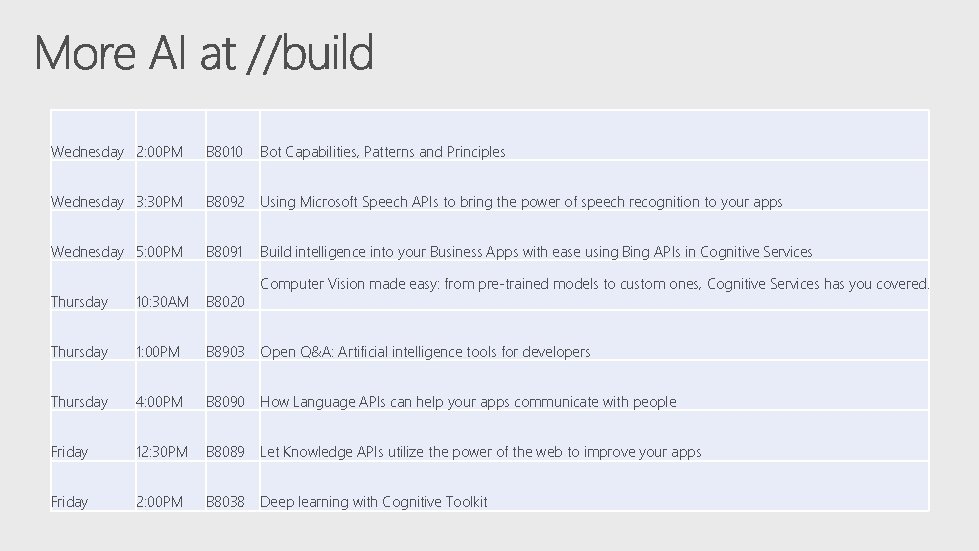
Task: Select session code B8010
Action: pos(225,152)
